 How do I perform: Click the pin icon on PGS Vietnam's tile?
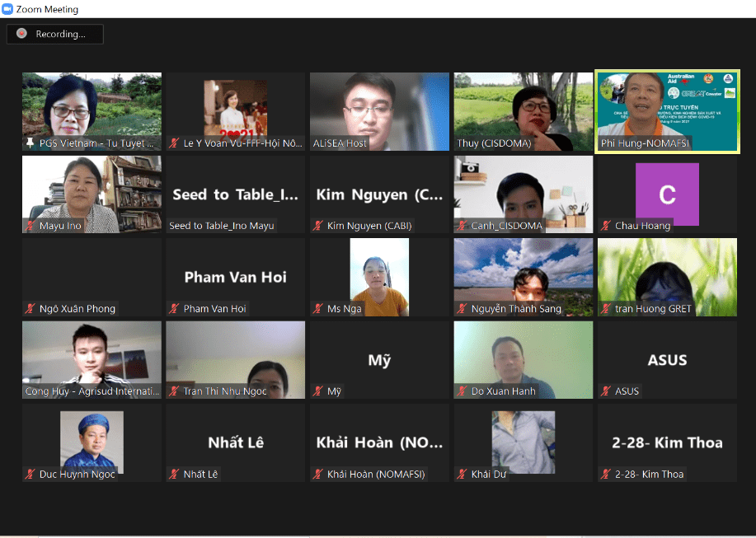pos(31,143)
